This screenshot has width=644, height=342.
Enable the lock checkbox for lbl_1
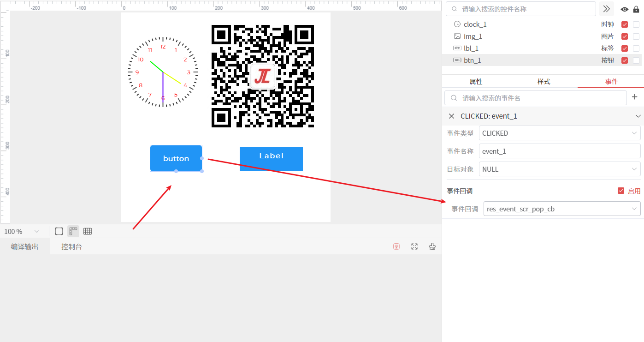(x=636, y=48)
